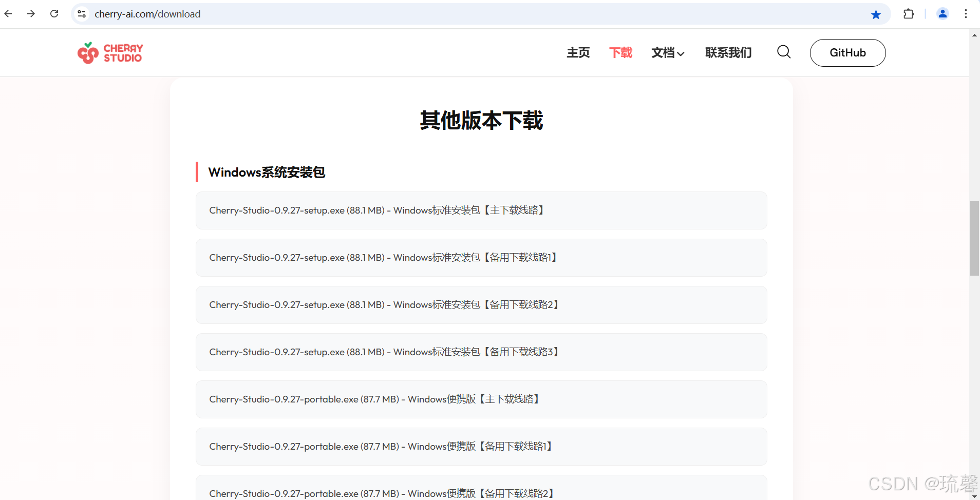This screenshot has height=500, width=980.
Task: Download portable.exe via 主下载线路
Action: (481, 399)
